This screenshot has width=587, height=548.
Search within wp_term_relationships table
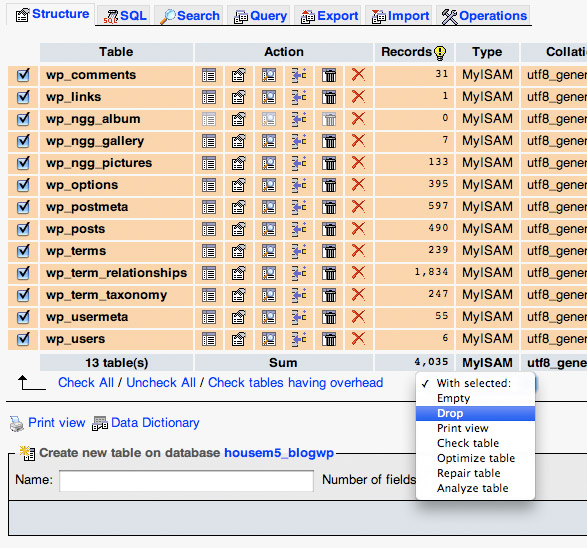(269, 273)
